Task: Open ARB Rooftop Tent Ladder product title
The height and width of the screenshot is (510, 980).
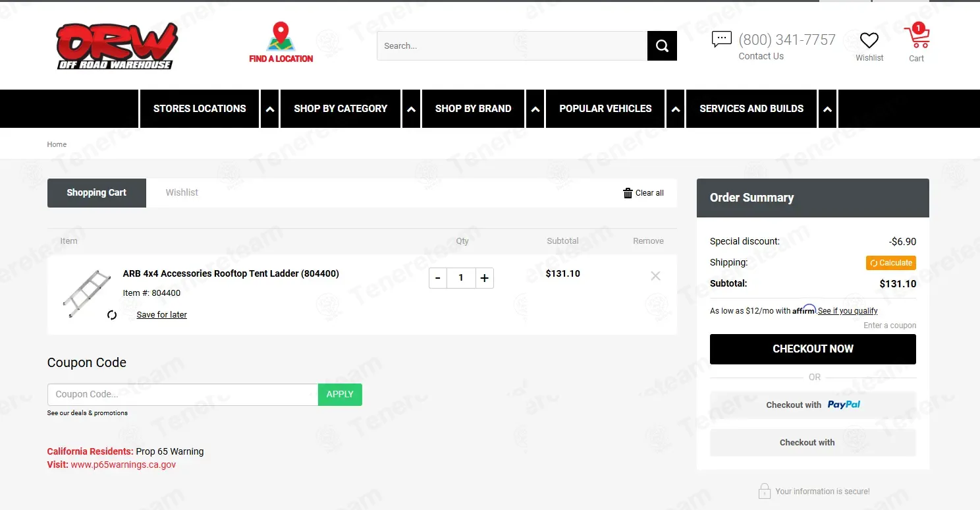Action: pos(231,273)
